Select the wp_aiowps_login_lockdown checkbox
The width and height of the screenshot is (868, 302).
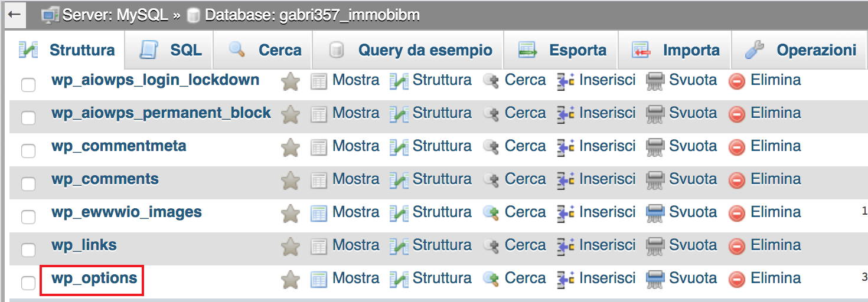click(28, 85)
